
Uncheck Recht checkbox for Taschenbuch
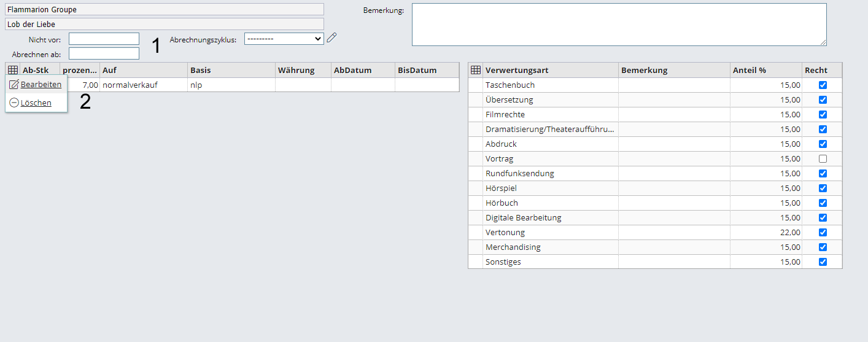[x=823, y=85]
